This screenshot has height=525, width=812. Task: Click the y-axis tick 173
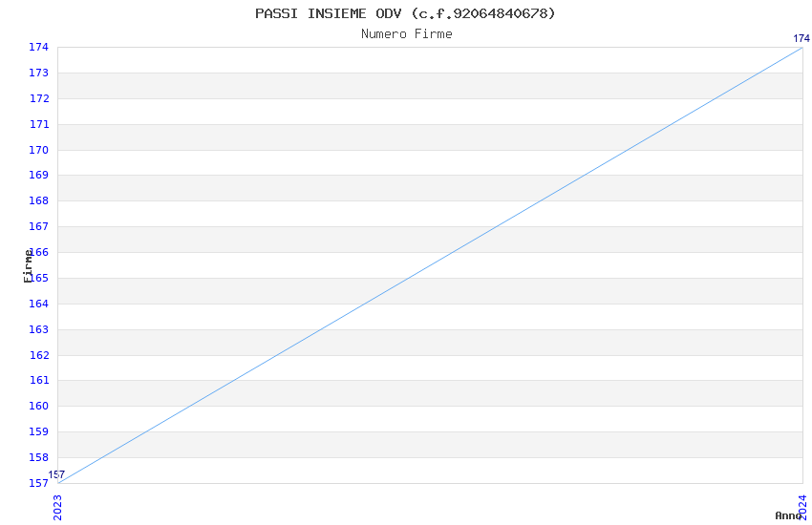39,73
